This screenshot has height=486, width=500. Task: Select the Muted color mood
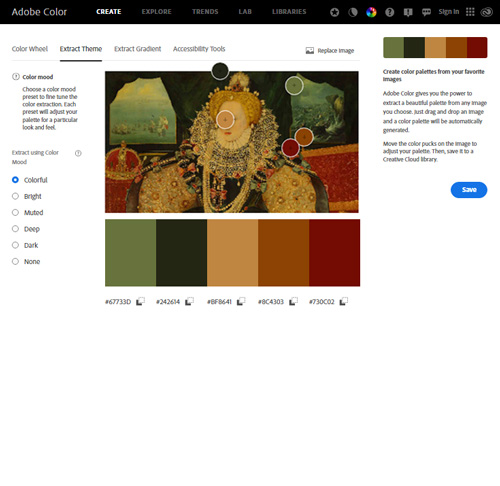(15, 212)
